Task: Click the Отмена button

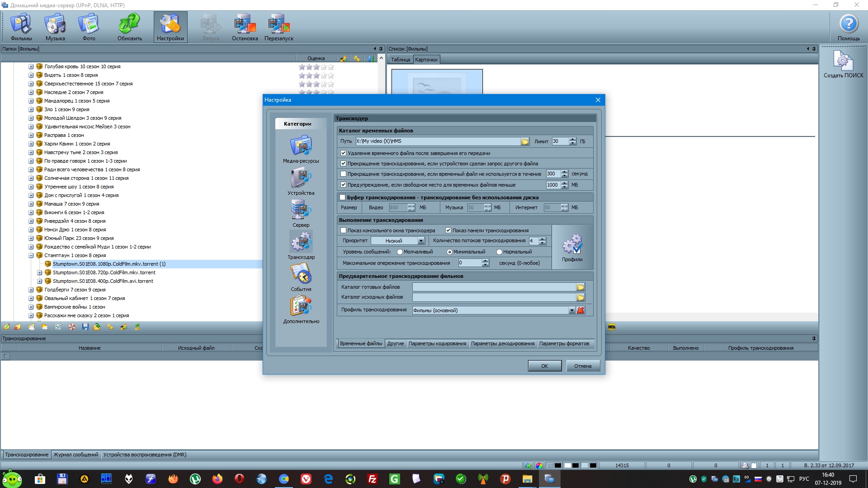Action: pyautogui.click(x=583, y=366)
